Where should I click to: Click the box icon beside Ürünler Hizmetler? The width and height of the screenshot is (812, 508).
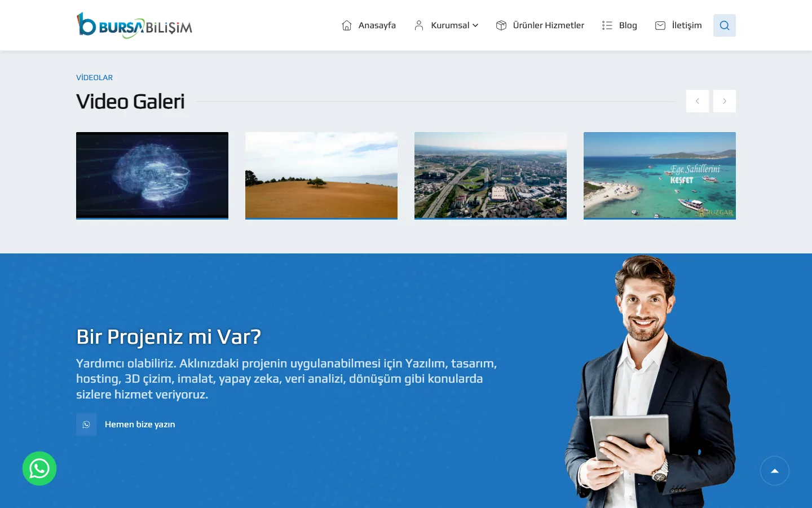pos(501,25)
